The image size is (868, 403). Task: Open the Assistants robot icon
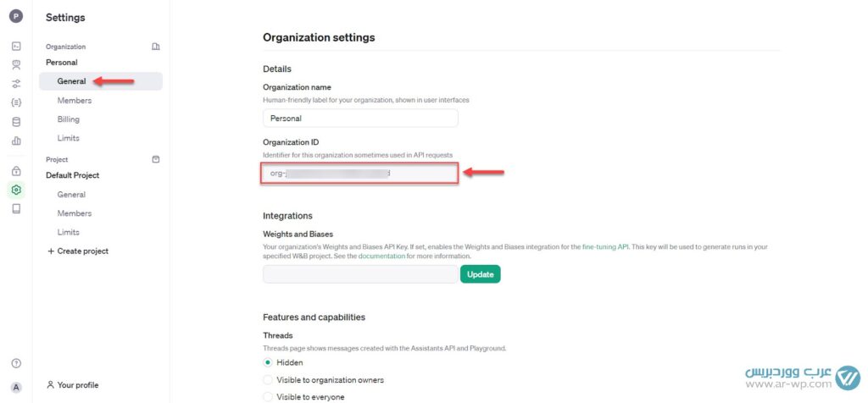(x=16, y=64)
